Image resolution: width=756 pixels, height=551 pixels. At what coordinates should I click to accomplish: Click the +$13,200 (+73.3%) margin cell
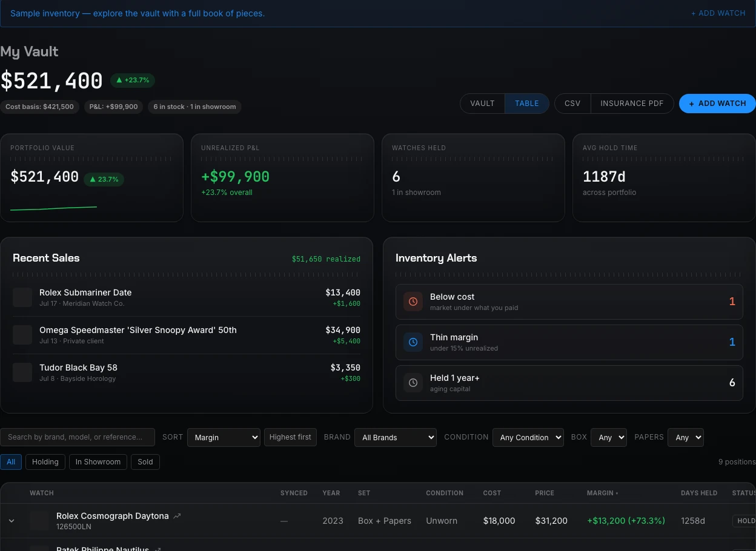tap(626, 521)
